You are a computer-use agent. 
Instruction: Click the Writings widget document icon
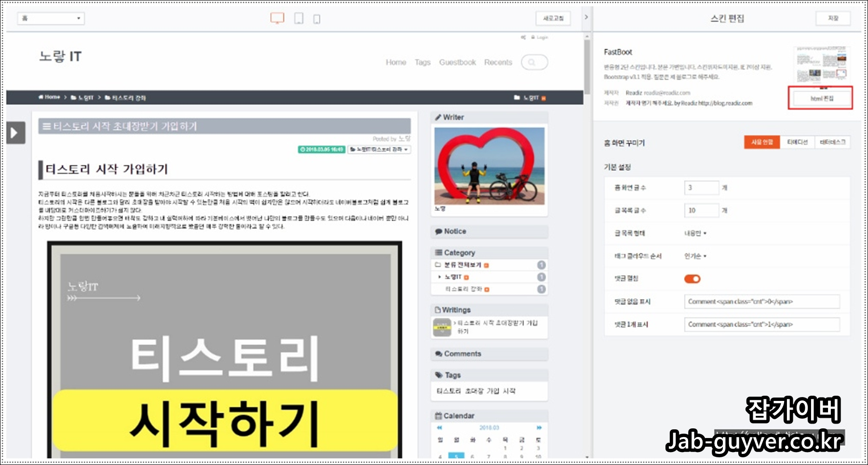click(x=438, y=310)
